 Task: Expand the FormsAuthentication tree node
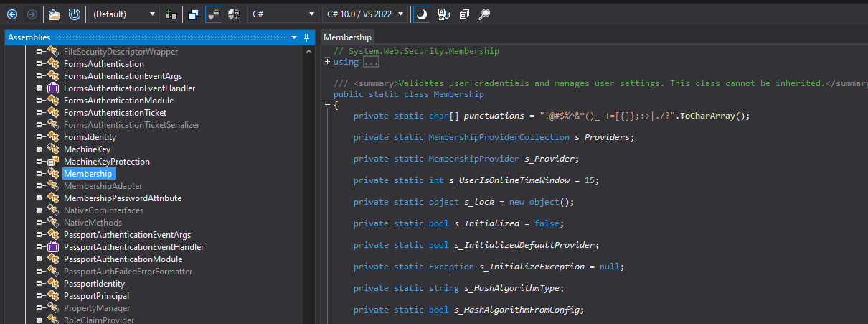pos(40,64)
